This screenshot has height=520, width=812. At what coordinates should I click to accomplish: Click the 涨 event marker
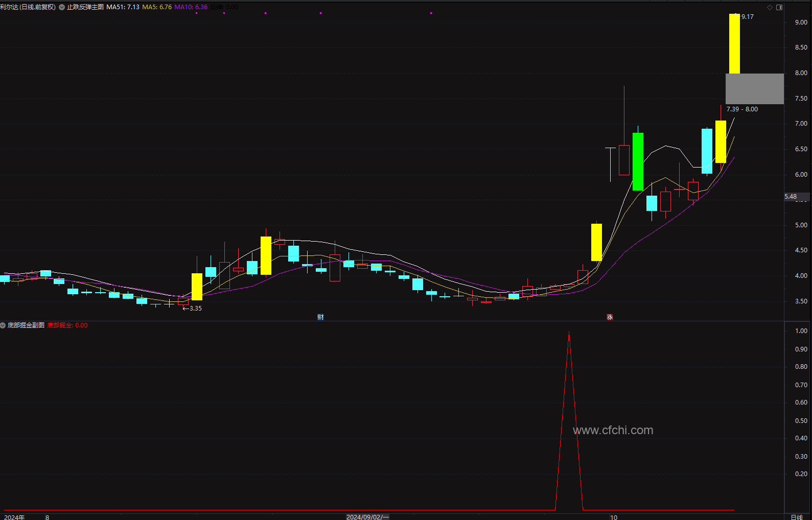click(x=610, y=317)
